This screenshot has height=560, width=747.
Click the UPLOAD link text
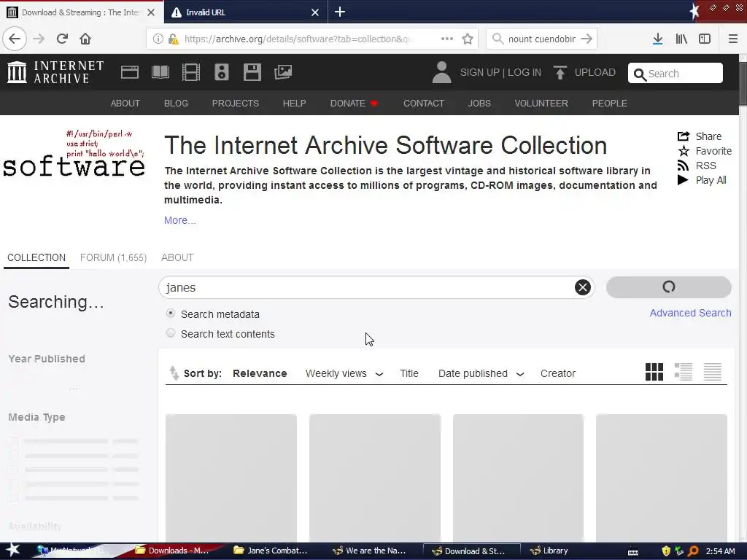click(x=595, y=72)
